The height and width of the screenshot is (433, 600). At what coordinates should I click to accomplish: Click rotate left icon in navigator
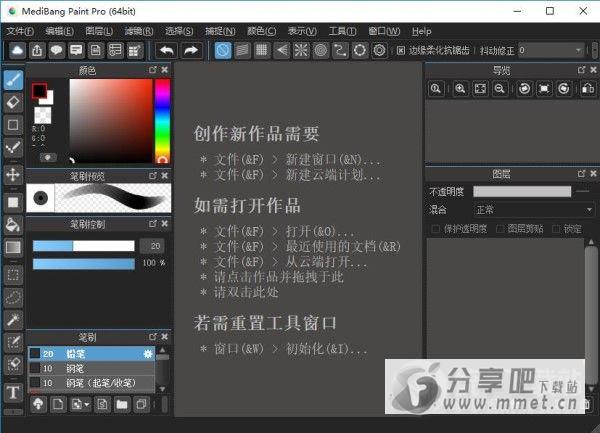click(x=524, y=89)
